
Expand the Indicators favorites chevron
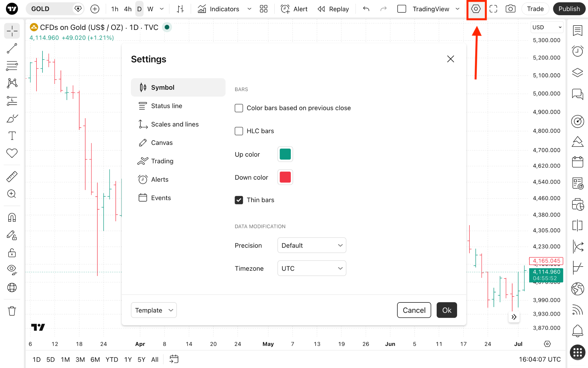click(x=249, y=9)
